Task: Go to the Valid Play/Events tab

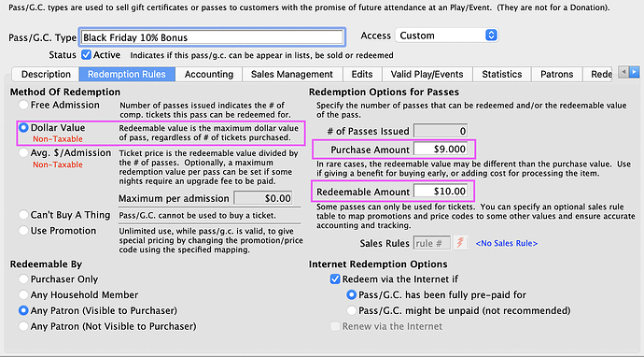Action: coord(427,75)
